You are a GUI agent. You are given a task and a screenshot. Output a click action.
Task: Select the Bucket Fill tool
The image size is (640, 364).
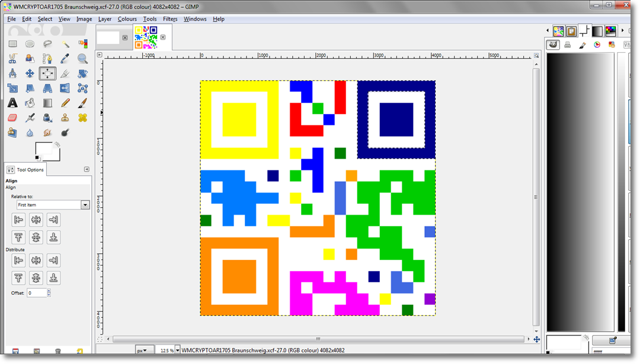(x=30, y=103)
